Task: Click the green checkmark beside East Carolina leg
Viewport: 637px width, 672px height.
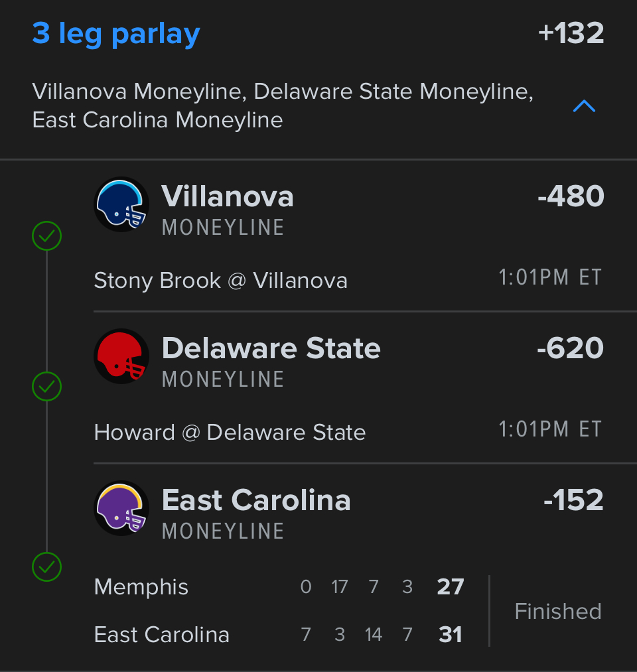Action: (47, 567)
